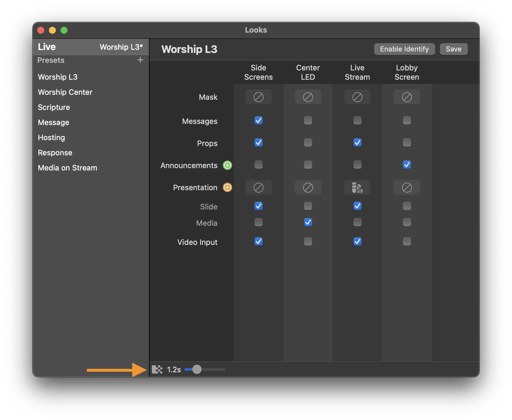Select Response preset

(x=91, y=153)
